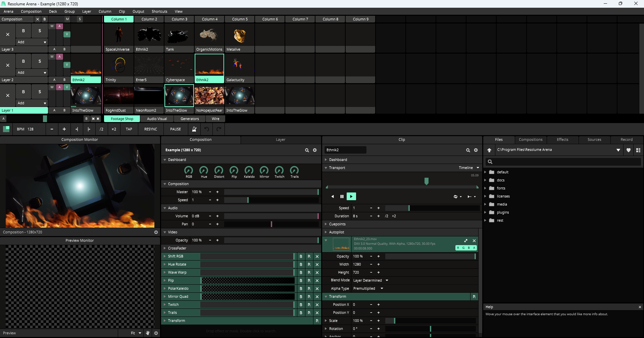Assign Layer 2 to crossfader A

tap(54, 80)
